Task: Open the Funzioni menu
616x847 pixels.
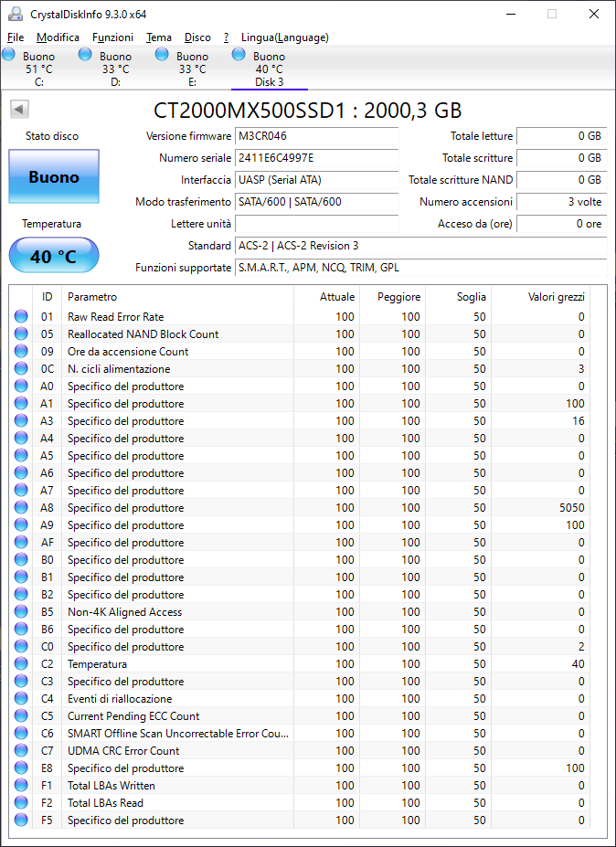Action: [112, 37]
